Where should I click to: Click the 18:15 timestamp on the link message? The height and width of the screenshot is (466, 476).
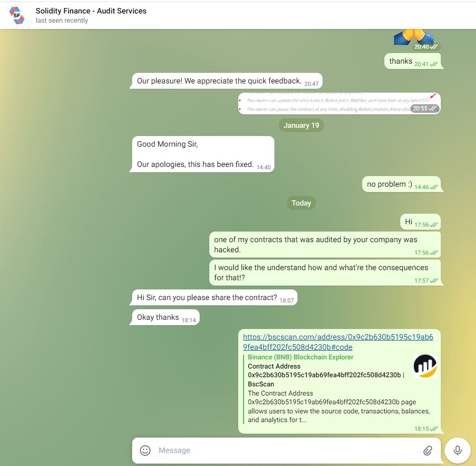coord(422,429)
